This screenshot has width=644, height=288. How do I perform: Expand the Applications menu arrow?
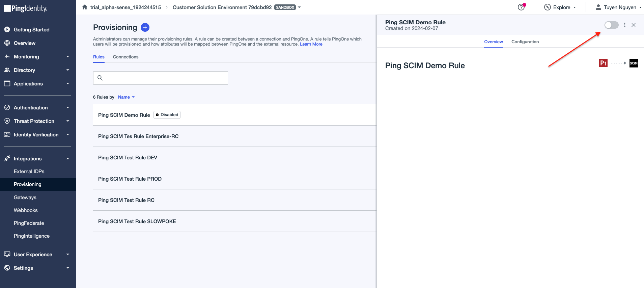tap(68, 84)
